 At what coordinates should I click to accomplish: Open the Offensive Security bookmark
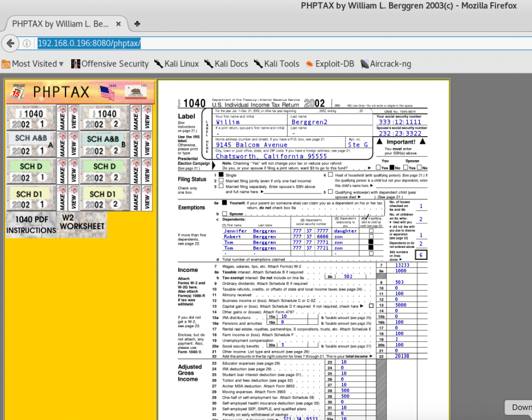110,64
